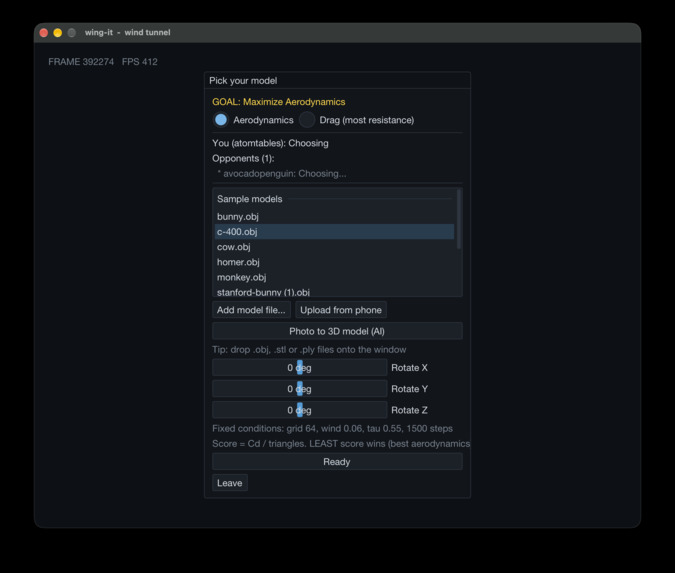
Task: Open Photo to 3D model (AI)
Action: point(337,331)
